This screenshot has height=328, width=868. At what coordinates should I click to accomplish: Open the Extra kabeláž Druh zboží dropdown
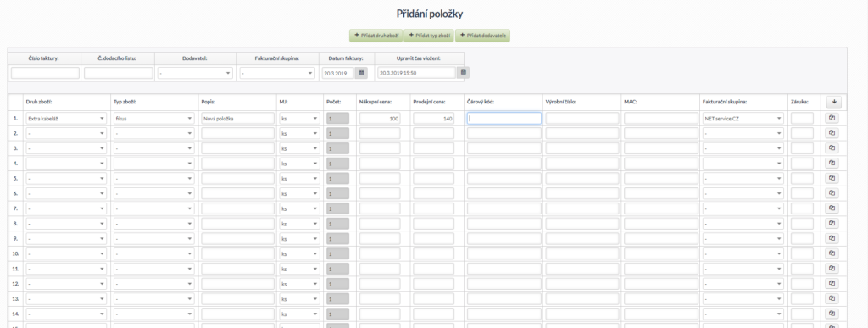(66, 119)
